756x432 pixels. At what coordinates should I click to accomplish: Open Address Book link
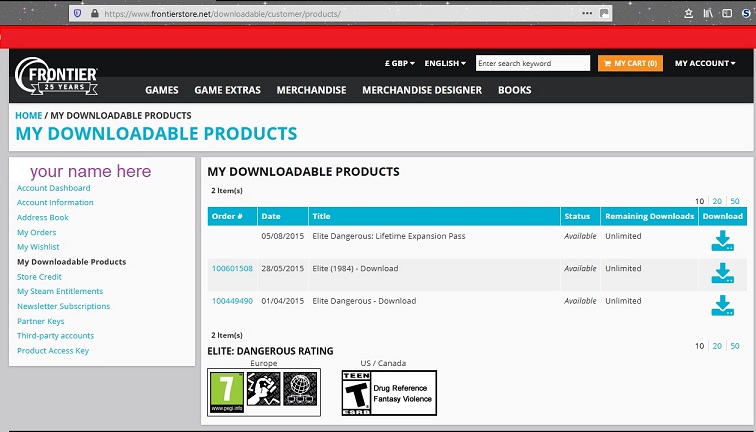click(x=42, y=217)
